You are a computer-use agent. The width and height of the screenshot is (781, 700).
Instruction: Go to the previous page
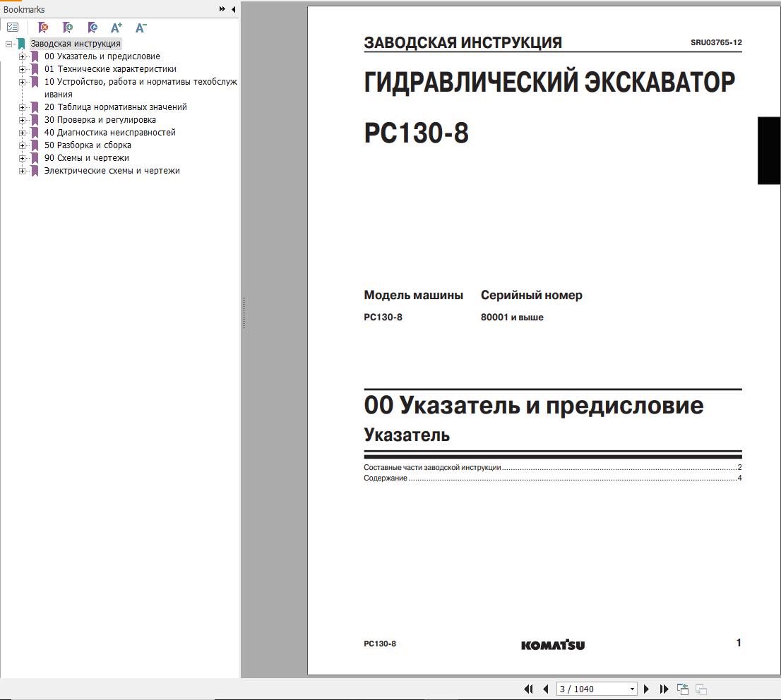point(545,689)
